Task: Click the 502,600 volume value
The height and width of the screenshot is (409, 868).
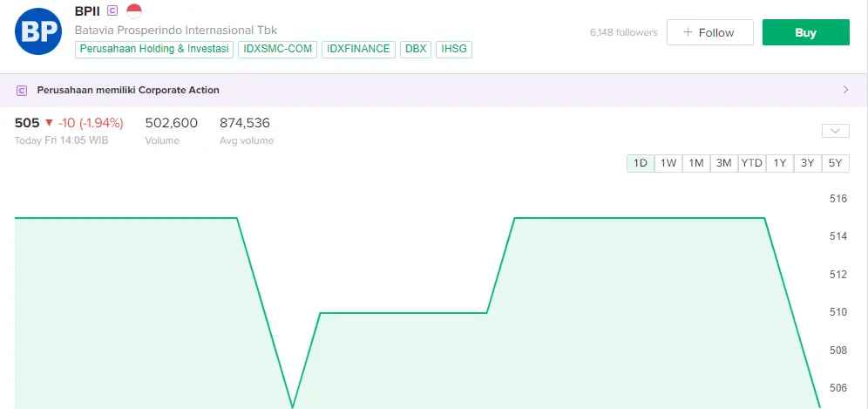Action: 171,123
